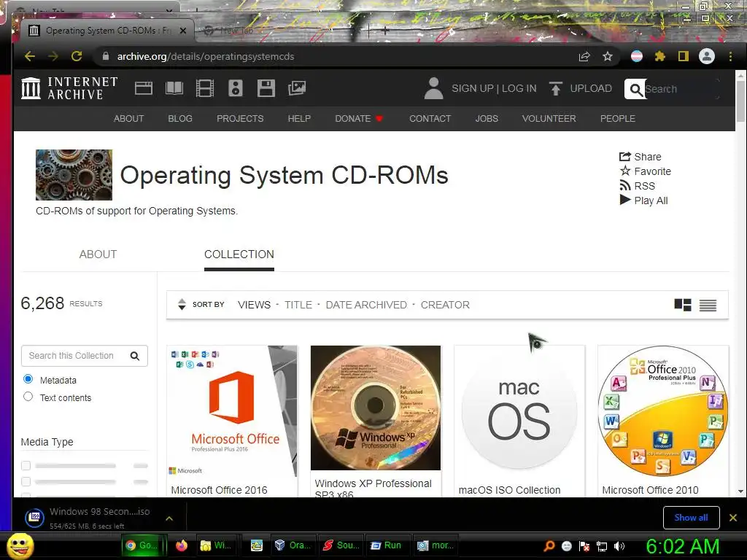
Task: Open JOBS in the navigation bar
Action: coord(487,119)
